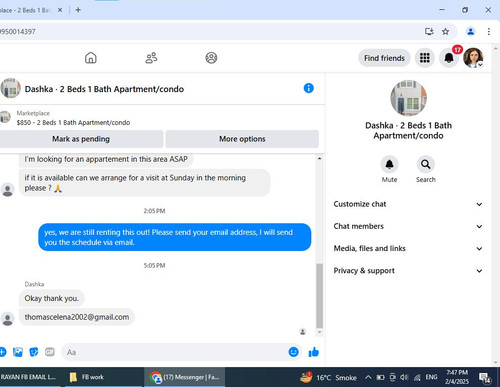Click the 'Okay thank you.' message
This screenshot has height=387, width=500.
point(52,298)
